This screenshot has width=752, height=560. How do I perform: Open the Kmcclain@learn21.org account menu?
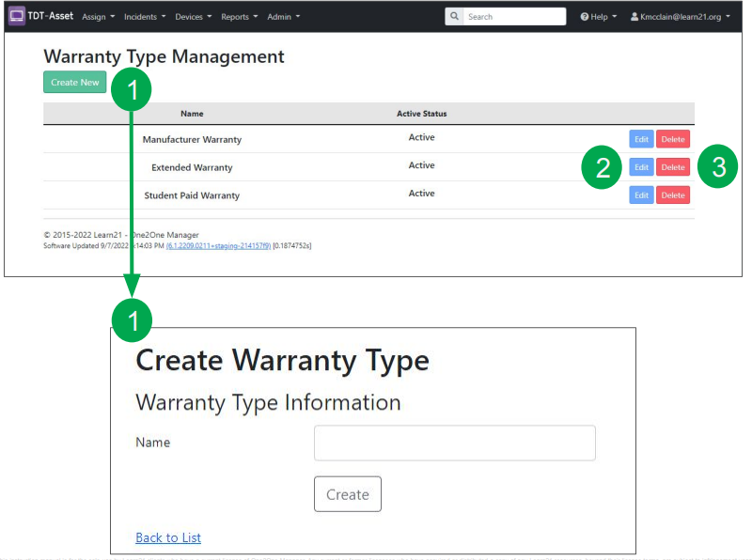680,17
